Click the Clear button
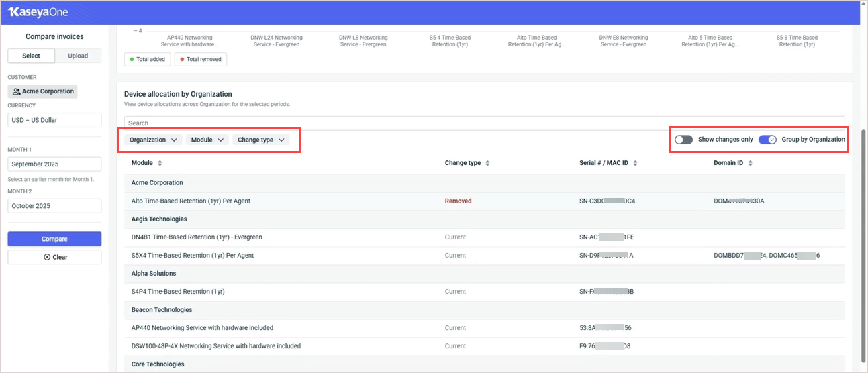The image size is (868, 373). tap(54, 257)
